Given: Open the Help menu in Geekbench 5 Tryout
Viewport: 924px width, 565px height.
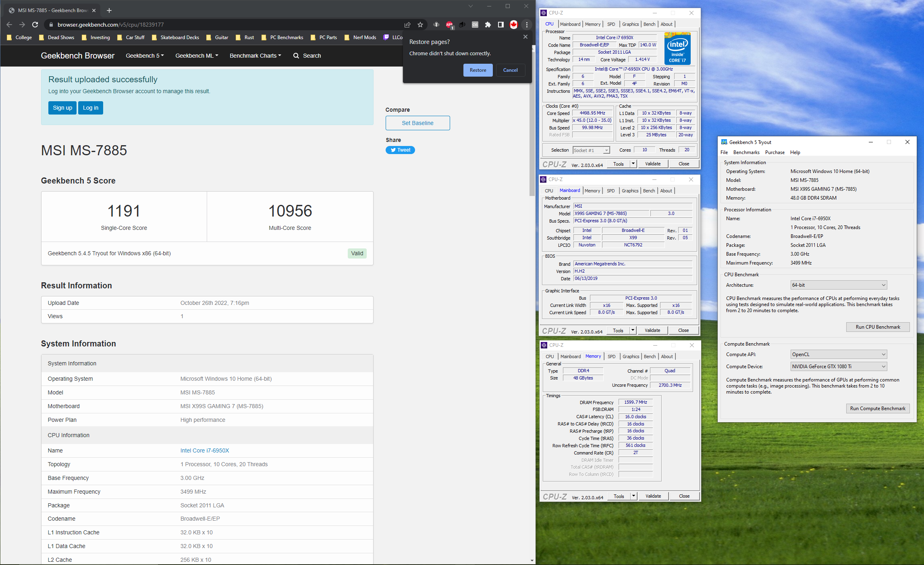Looking at the screenshot, I should pyautogui.click(x=795, y=152).
